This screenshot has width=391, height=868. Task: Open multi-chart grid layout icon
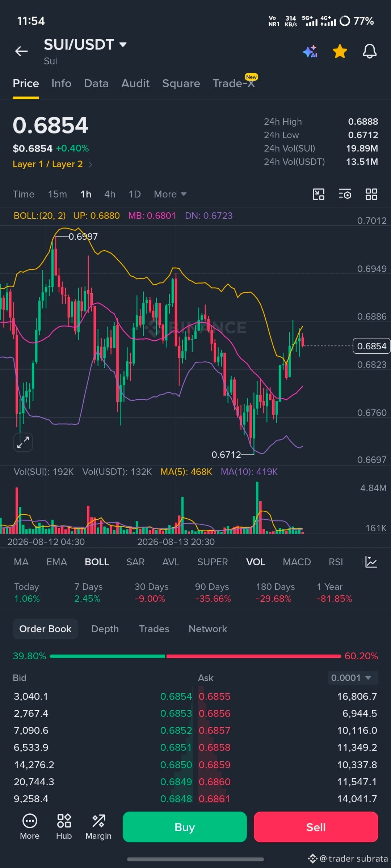(x=371, y=194)
